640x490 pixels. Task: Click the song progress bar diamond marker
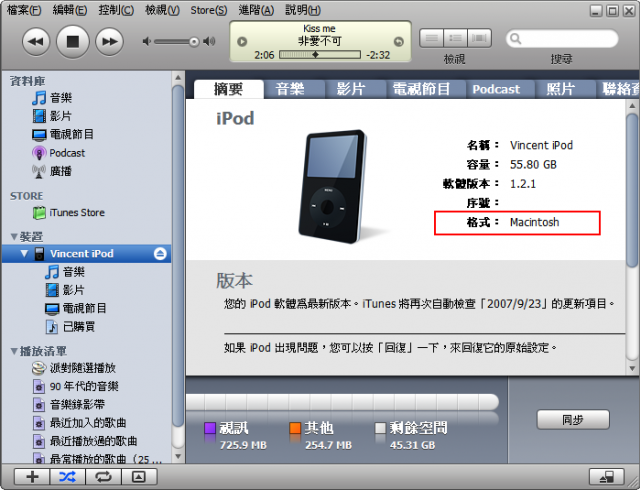[315, 55]
